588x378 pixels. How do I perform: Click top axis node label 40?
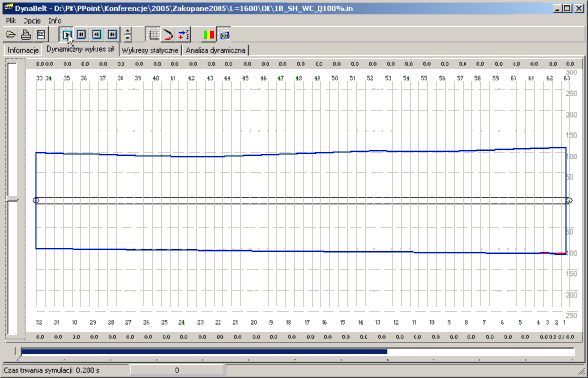[x=156, y=78]
